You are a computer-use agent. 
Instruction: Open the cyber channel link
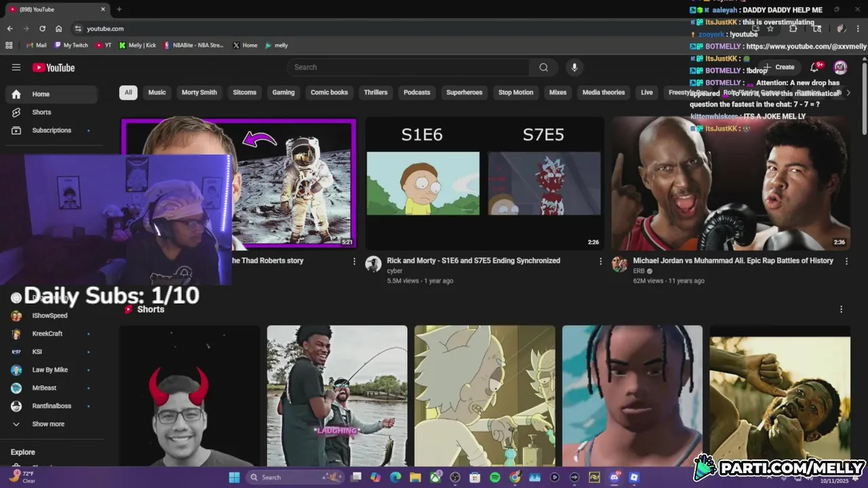395,271
